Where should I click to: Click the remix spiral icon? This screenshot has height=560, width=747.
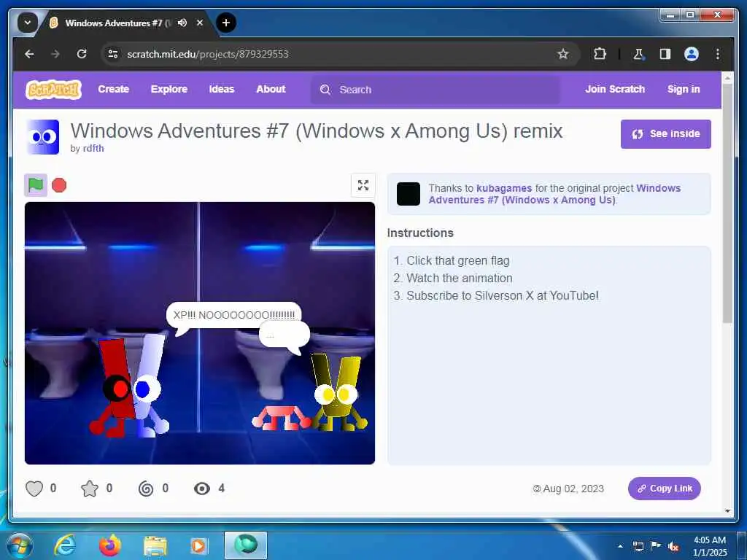146,489
